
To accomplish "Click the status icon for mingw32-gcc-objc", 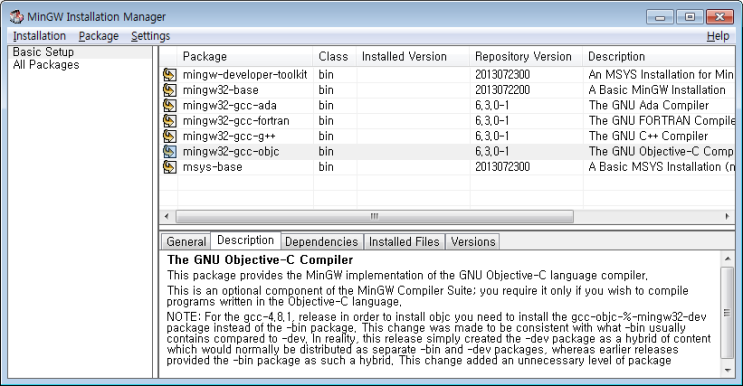I will [170, 152].
